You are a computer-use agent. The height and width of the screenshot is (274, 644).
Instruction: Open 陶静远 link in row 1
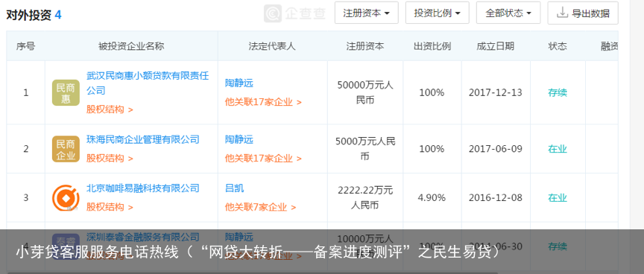coord(239,83)
